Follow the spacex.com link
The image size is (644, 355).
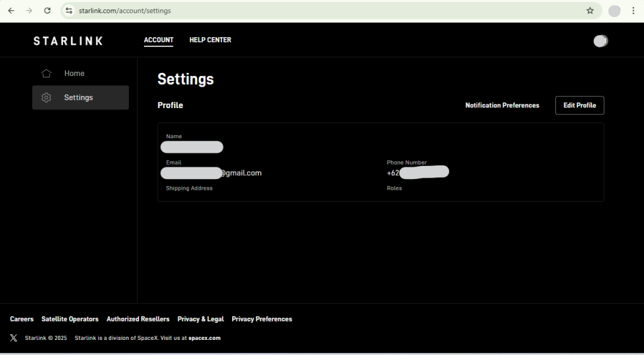pos(204,338)
